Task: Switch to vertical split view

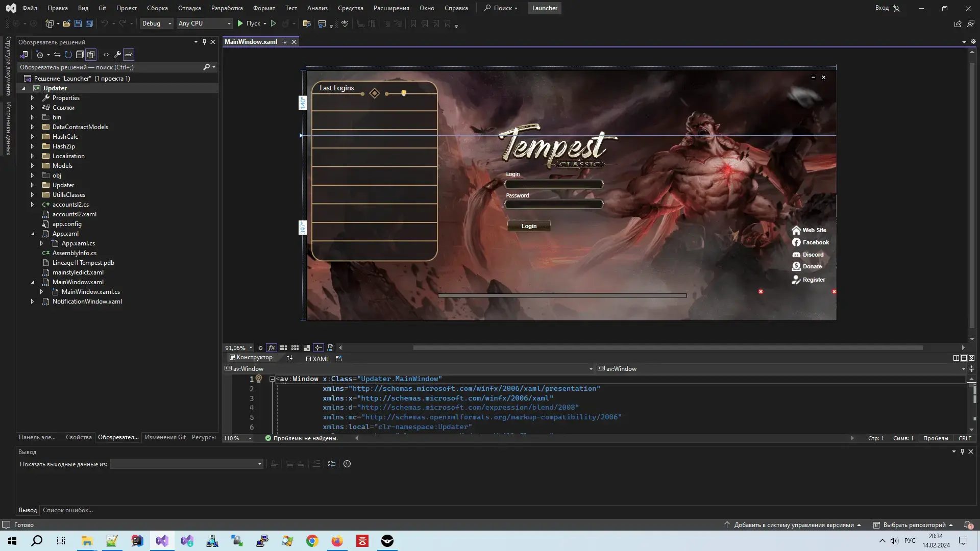Action: [x=956, y=358]
